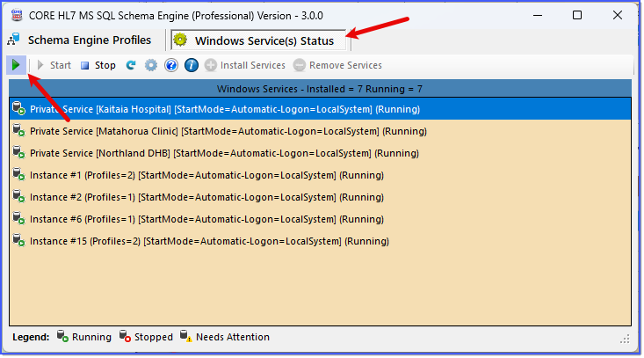Image resolution: width=644 pixels, height=358 pixels.
Task: Click the blue information icon
Action: (x=191, y=65)
